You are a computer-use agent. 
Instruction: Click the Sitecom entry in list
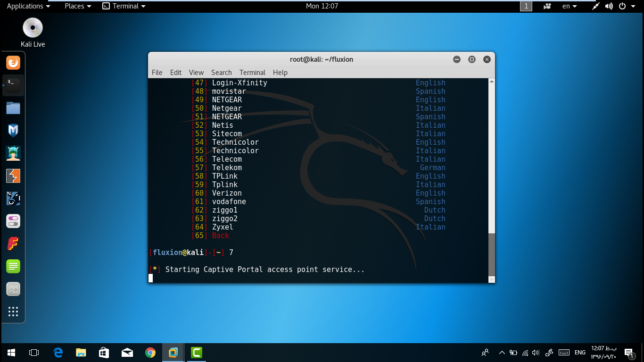click(x=227, y=134)
